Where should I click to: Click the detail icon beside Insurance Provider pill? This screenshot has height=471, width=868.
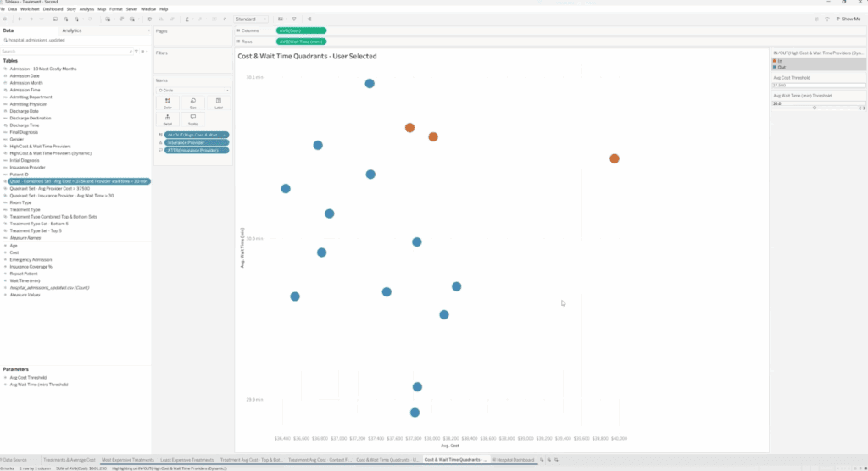click(160, 142)
